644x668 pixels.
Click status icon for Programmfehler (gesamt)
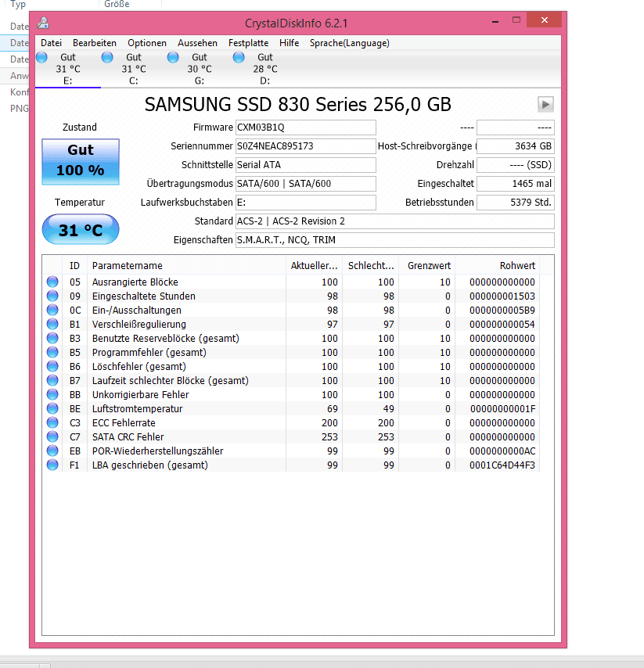[52, 352]
